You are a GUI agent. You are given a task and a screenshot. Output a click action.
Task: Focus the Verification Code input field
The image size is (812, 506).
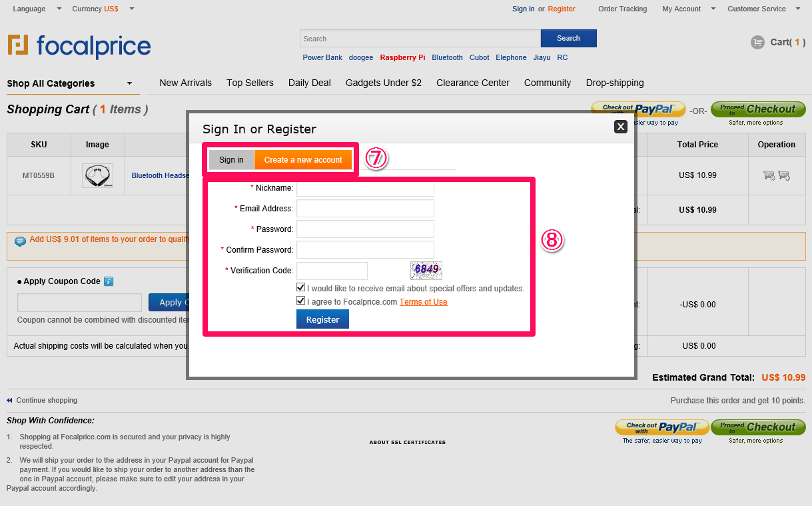pyautogui.click(x=332, y=271)
